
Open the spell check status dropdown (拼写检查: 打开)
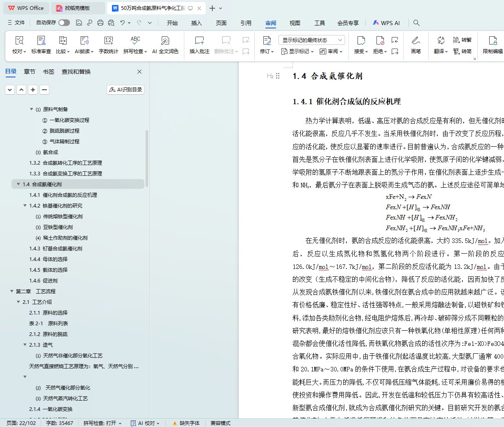click(102, 423)
